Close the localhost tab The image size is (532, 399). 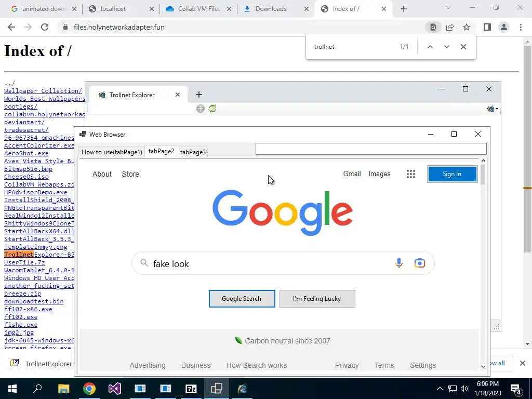click(152, 9)
